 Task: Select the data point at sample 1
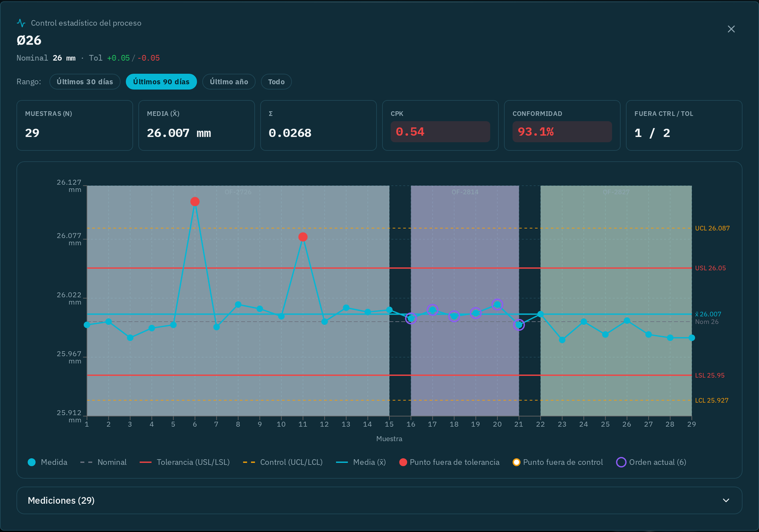(x=87, y=325)
